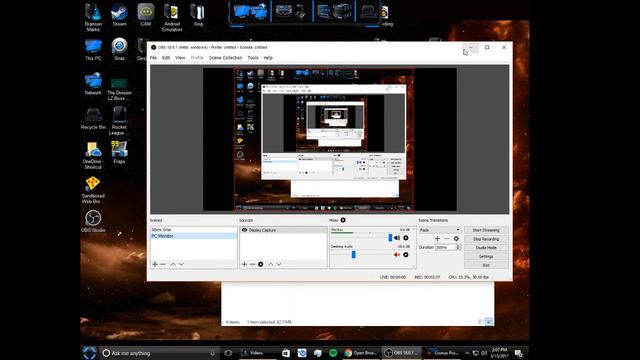Viewport: 640px width, 360px height.
Task: Click the Duration spinner arrows
Action: pyautogui.click(x=458, y=247)
